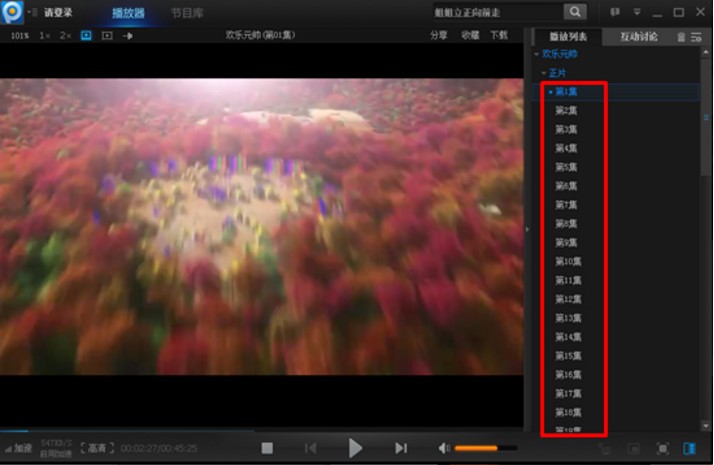Select the highlighted fit-window display mode icon
The width and height of the screenshot is (714, 465).
tap(86, 36)
